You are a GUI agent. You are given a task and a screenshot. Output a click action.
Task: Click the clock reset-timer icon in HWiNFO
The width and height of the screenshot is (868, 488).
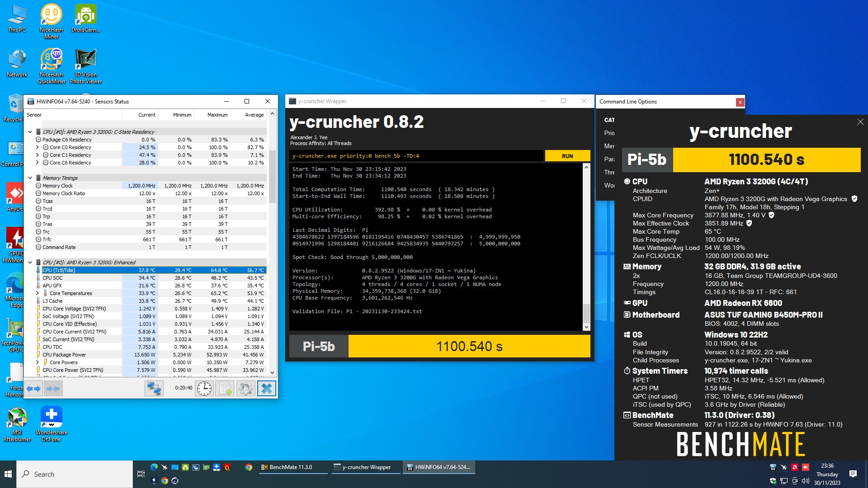pos(204,389)
